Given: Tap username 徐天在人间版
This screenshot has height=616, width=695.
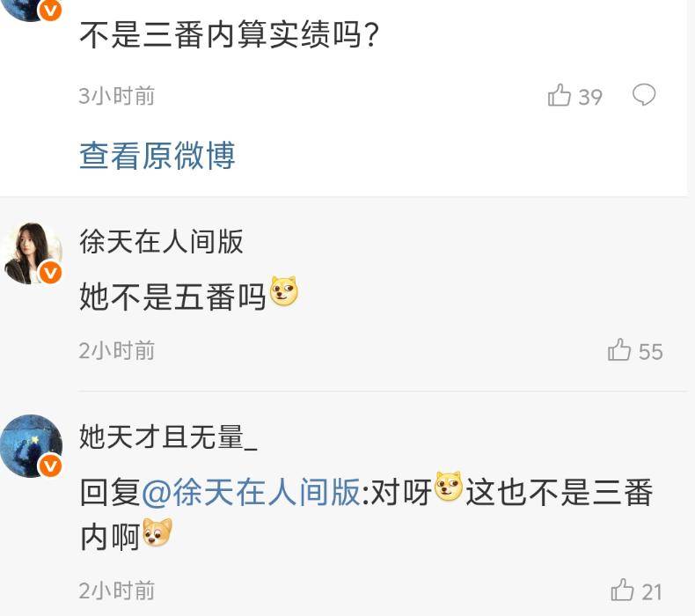Looking at the screenshot, I should (161, 242).
